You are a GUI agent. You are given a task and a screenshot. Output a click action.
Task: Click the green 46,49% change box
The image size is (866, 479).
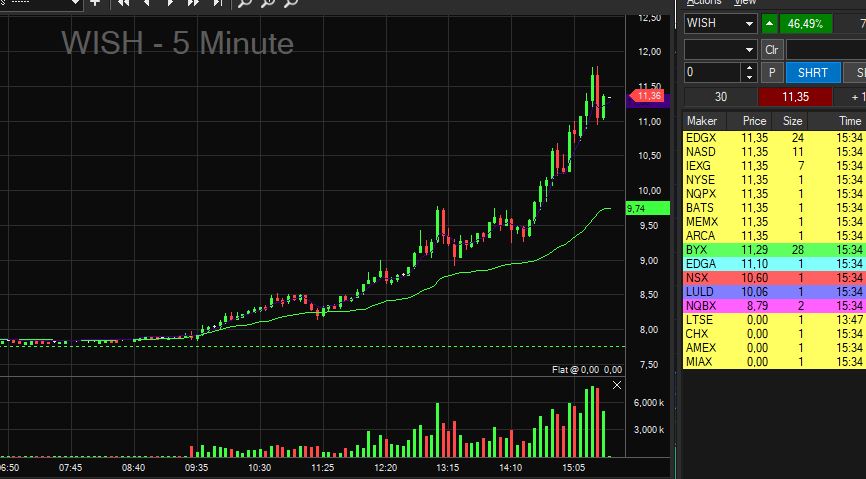click(x=805, y=24)
